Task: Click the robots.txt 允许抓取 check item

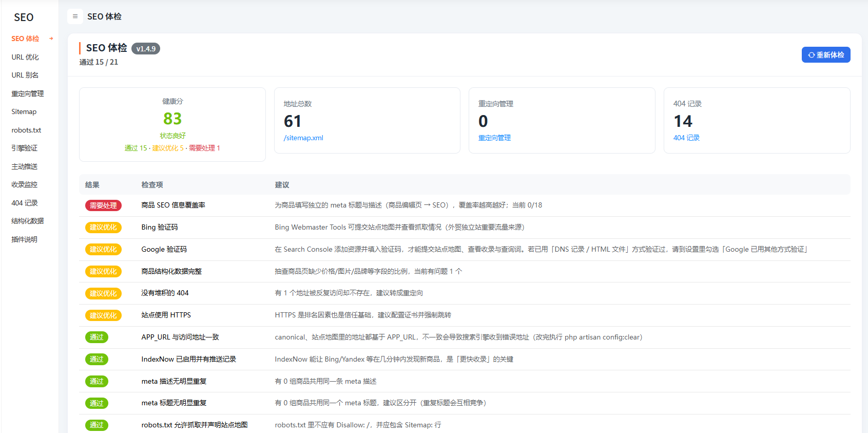Action: pyautogui.click(x=195, y=425)
